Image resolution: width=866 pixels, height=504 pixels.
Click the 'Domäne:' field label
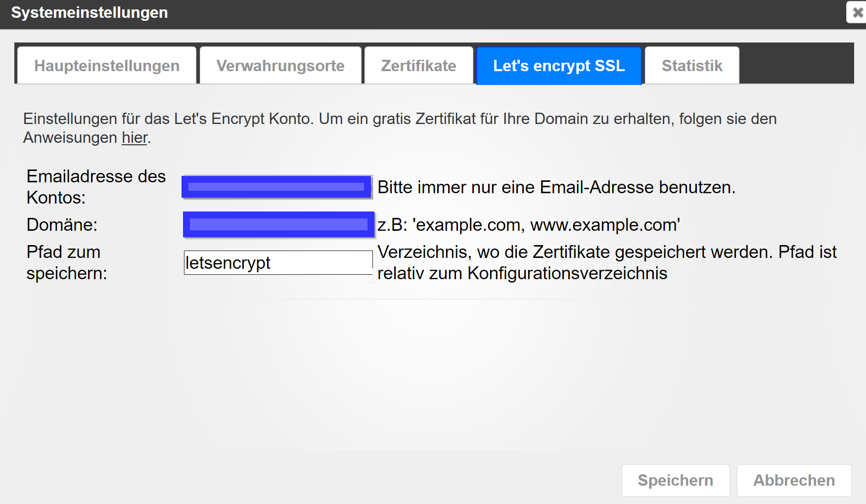pyautogui.click(x=62, y=225)
